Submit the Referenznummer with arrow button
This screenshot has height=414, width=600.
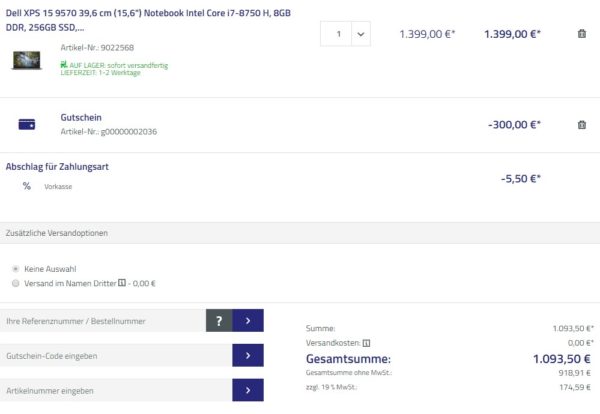click(247, 321)
